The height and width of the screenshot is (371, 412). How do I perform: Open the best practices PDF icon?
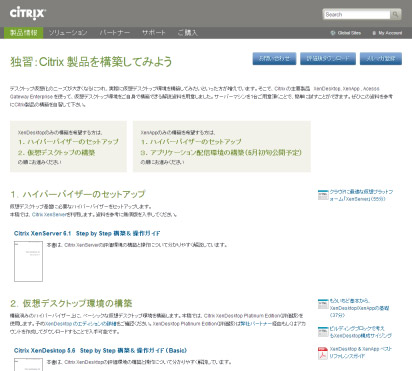[x=323, y=353]
